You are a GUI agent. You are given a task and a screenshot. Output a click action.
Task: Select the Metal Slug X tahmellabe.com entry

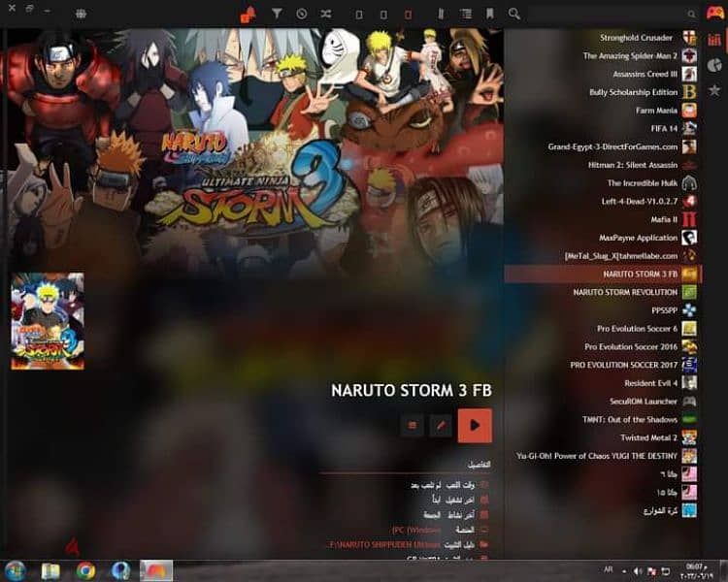pos(603,256)
